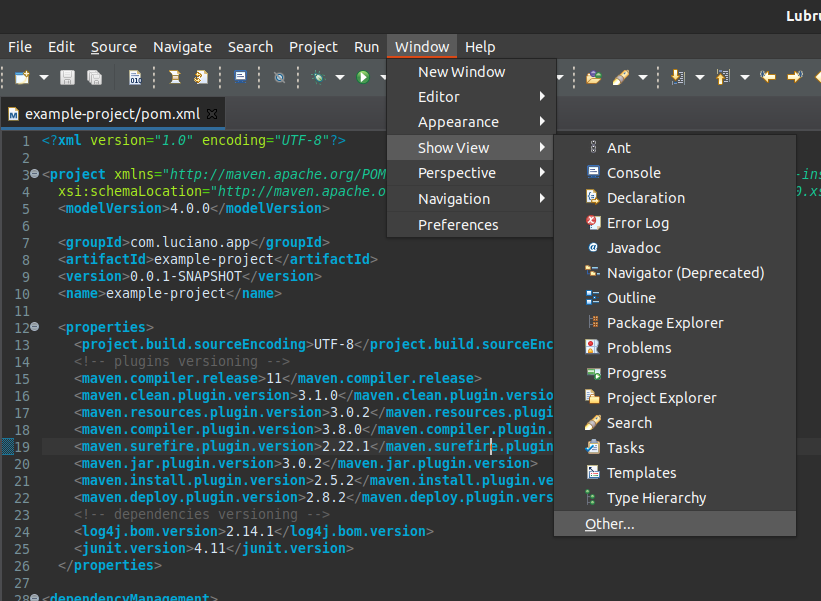Run the project with the green Run icon

point(362,77)
